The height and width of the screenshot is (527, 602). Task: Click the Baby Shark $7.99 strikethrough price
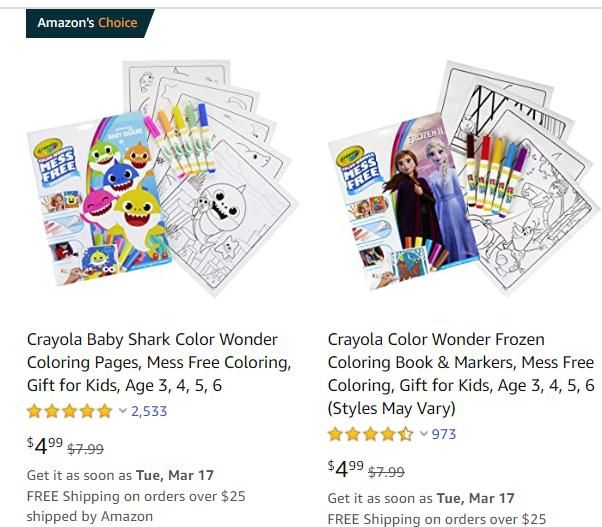[x=87, y=449]
